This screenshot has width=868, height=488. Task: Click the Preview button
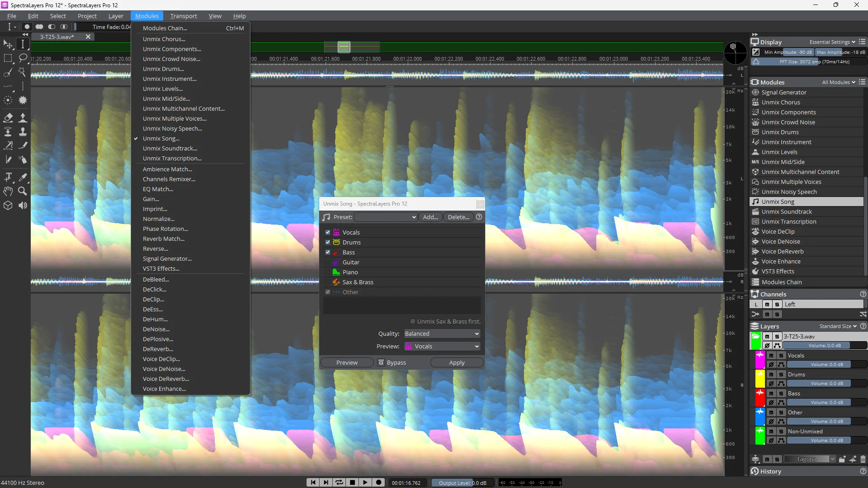(347, 363)
